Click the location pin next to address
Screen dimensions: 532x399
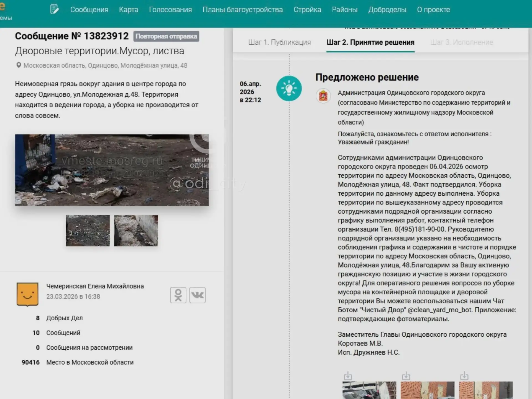(x=19, y=65)
